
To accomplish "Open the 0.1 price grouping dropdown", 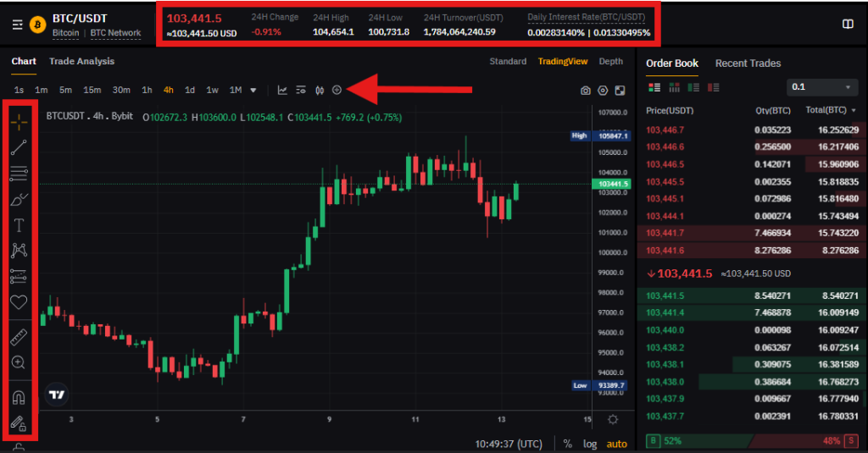I will pos(822,87).
